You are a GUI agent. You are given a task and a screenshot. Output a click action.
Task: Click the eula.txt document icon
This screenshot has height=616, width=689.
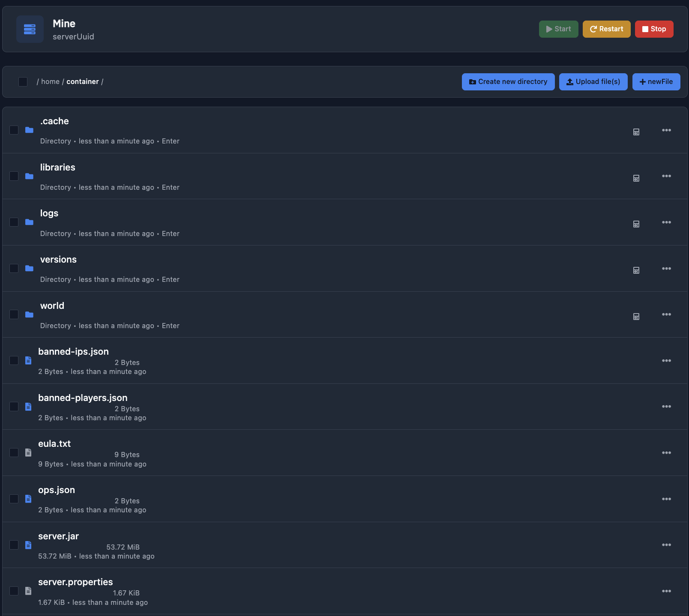tap(28, 452)
